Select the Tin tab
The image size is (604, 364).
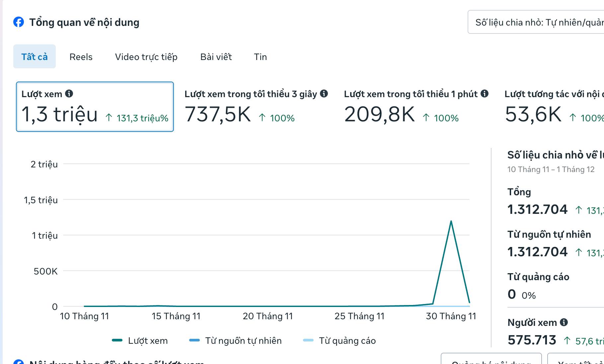coord(261,57)
